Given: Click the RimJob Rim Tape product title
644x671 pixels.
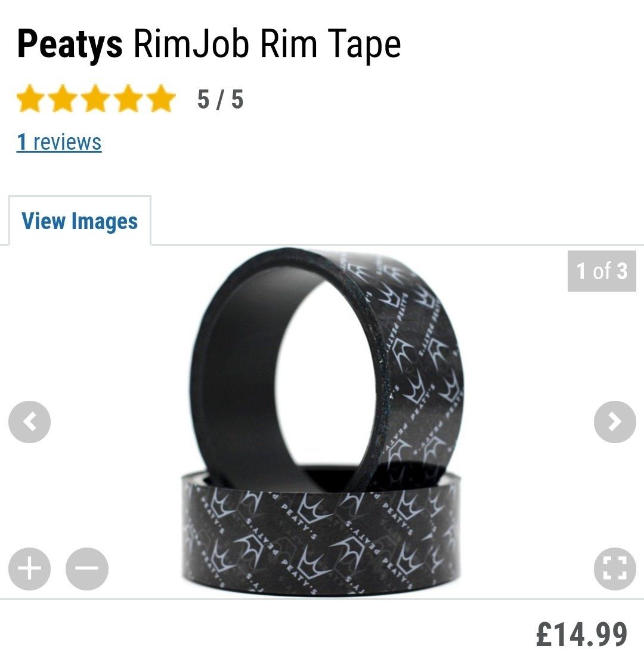Looking at the screenshot, I should [x=267, y=44].
